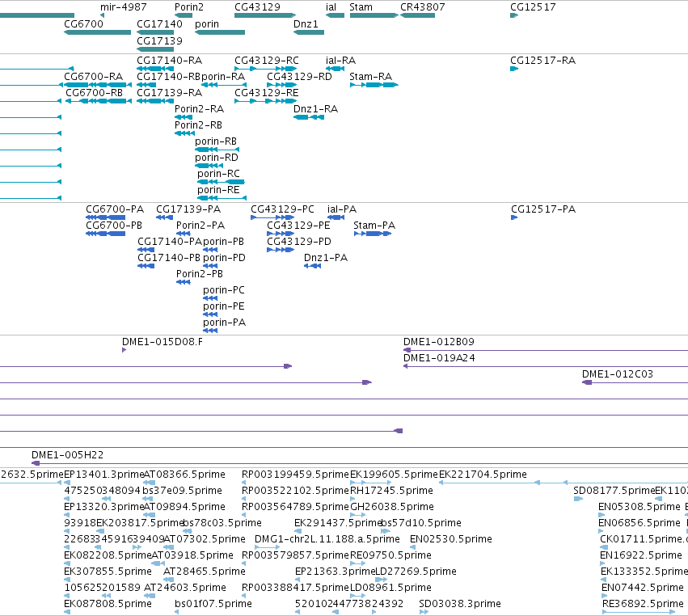
Task: Select the CG43129-PD protein label
Action: [299, 243]
